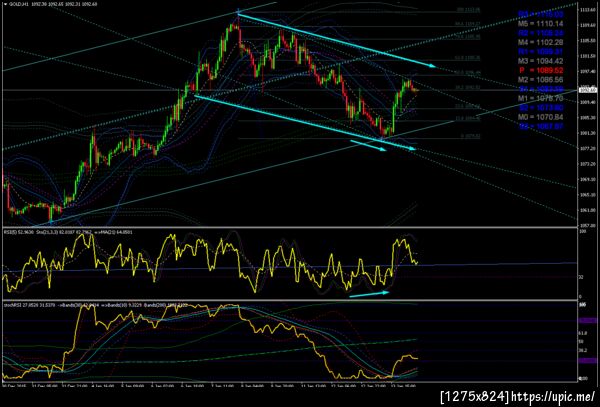Image resolution: width=600 pixels, height=407 pixels.
Task: Select the M5 = 1110.14 pivot label
Action: [541, 23]
